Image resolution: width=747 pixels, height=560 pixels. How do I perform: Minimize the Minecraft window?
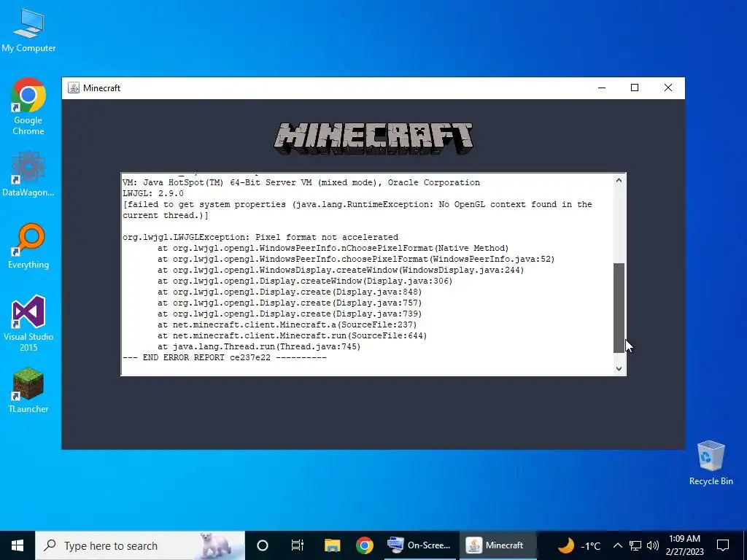[x=602, y=87]
